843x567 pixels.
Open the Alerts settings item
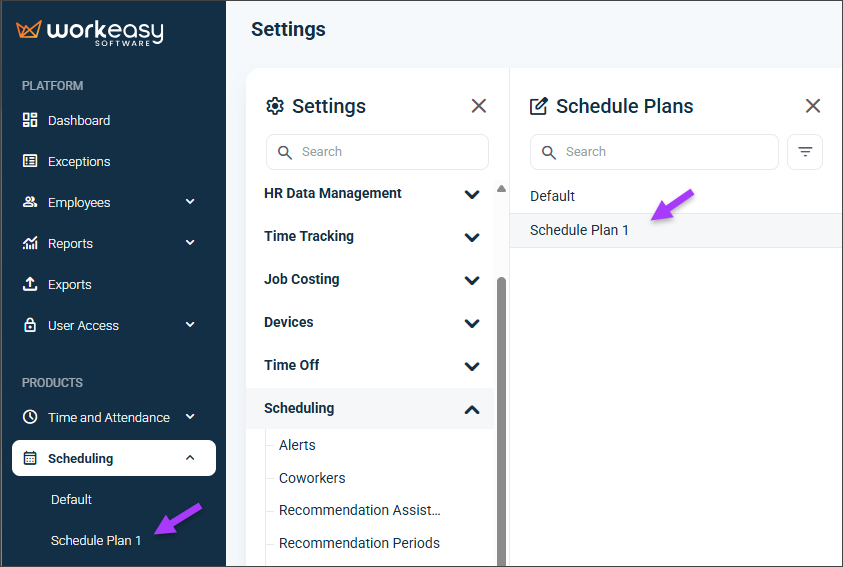(x=297, y=445)
